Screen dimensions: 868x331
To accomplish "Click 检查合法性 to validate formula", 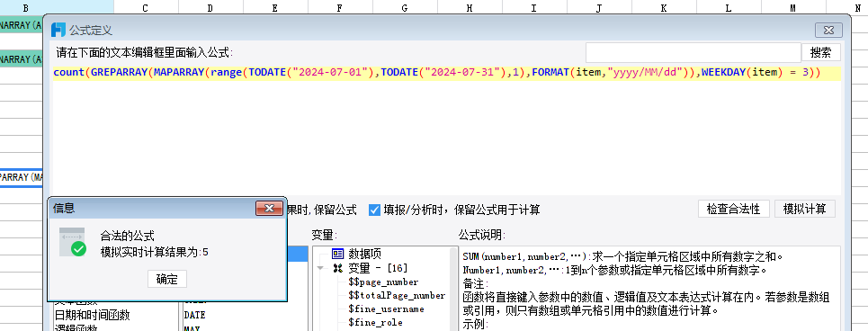I will point(733,210).
